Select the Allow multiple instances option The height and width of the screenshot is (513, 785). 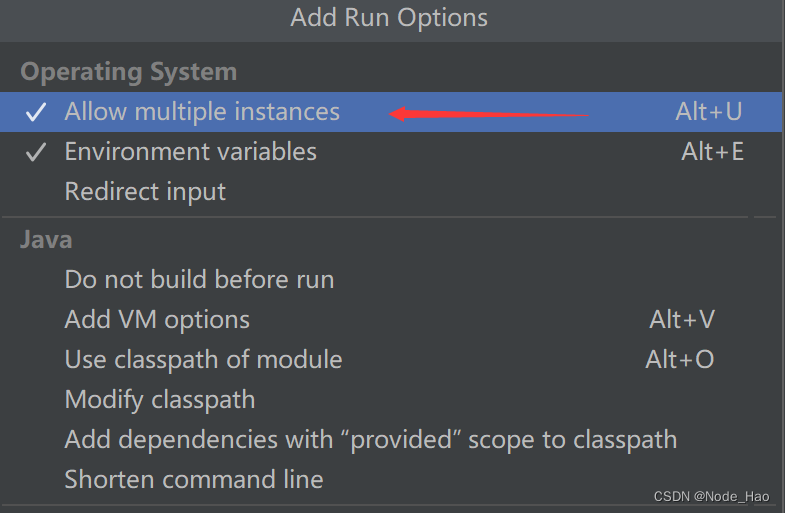pyautogui.click(x=202, y=112)
